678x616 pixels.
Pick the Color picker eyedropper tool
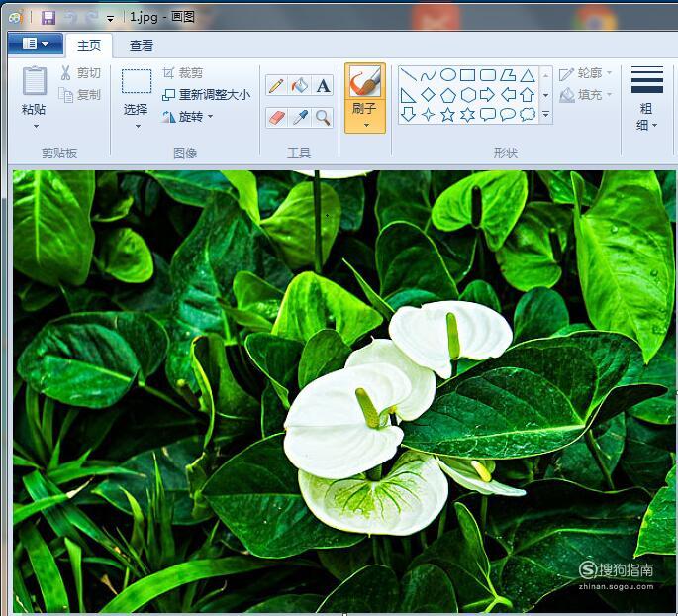(x=300, y=117)
